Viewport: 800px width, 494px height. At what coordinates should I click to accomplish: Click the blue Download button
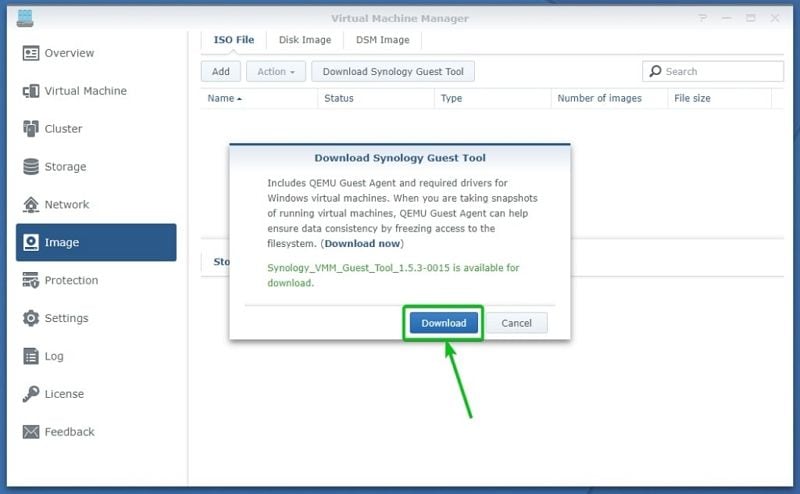click(444, 323)
